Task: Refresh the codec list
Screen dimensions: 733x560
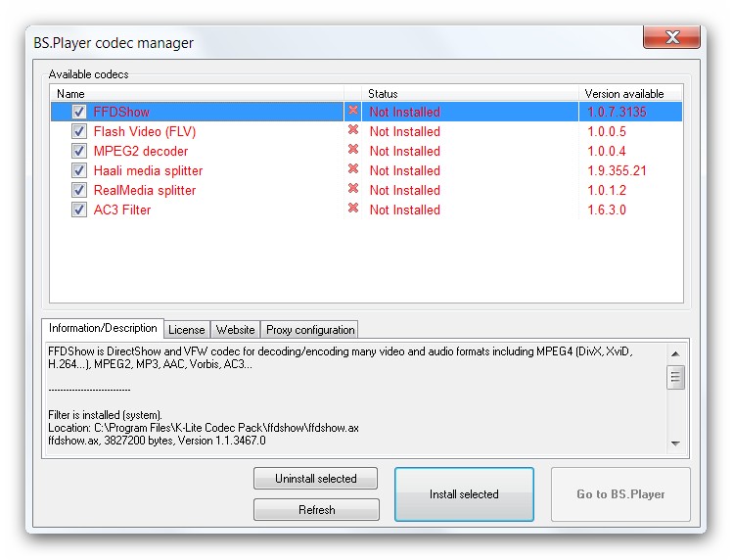Action: point(316,510)
